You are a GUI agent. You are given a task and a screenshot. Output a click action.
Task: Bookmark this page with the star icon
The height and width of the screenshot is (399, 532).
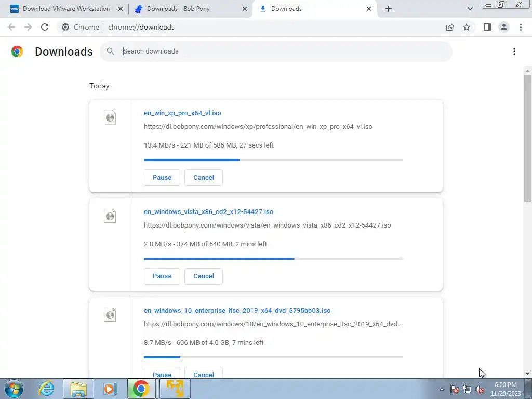[x=467, y=27]
